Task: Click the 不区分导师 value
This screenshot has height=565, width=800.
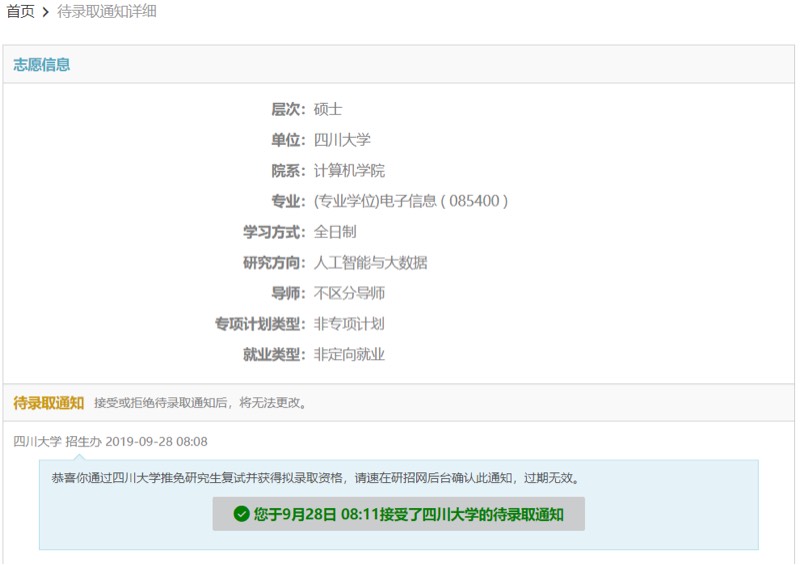Action: point(349,293)
